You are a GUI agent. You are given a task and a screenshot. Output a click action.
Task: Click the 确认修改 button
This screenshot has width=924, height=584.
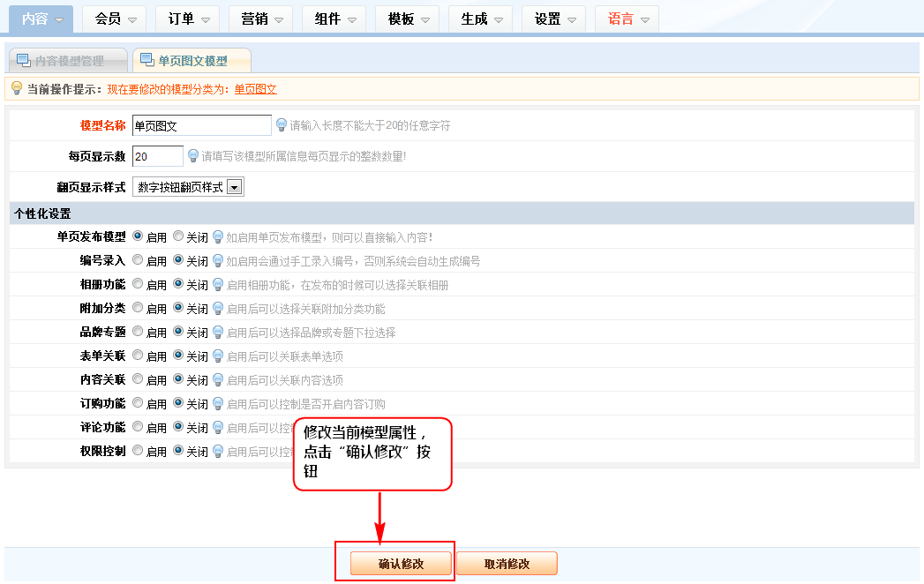point(401,564)
